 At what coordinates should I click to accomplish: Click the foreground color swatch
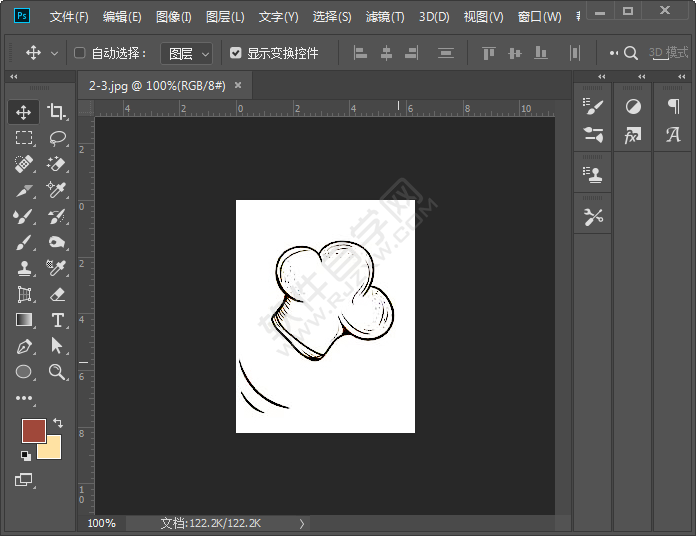33,431
